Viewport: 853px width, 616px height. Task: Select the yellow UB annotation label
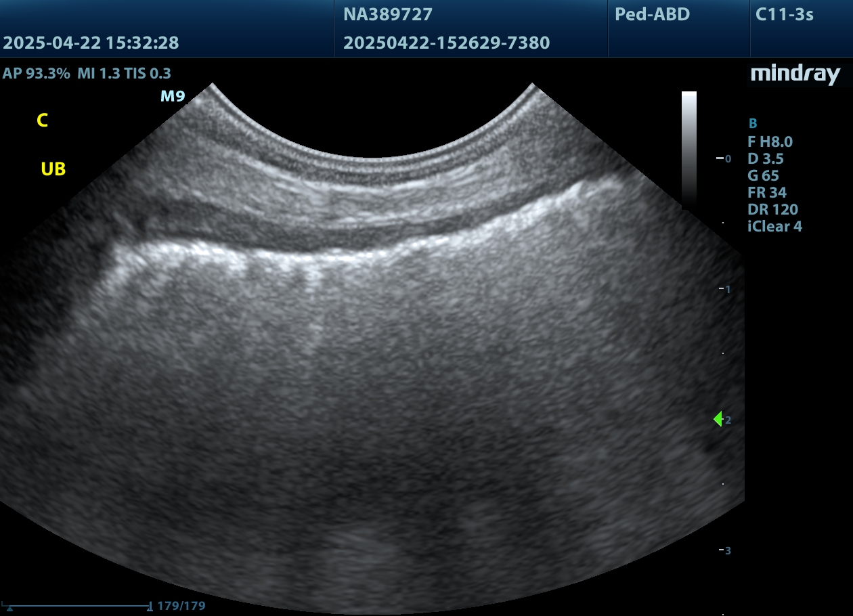(53, 169)
